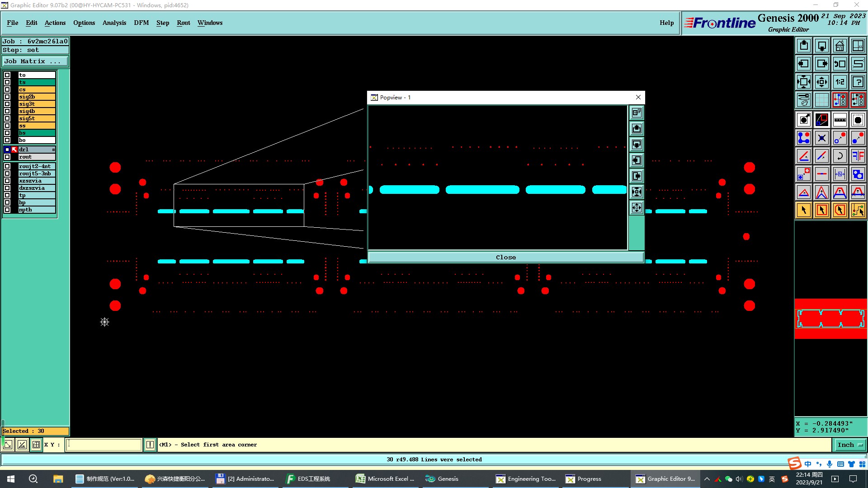Image resolution: width=868 pixels, height=488 pixels.
Task: Open the Analysis menu
Action: [114, 23]
